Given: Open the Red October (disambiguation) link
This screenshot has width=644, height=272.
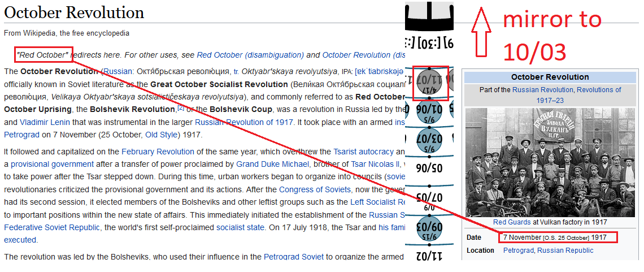Looking at the screenshot, I should tap(250, 55).
